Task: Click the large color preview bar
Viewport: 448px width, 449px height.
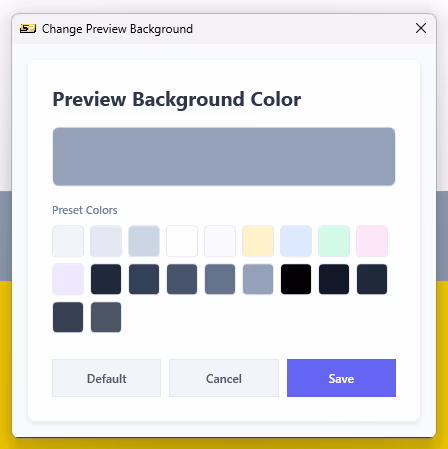Action: (224, 156)
